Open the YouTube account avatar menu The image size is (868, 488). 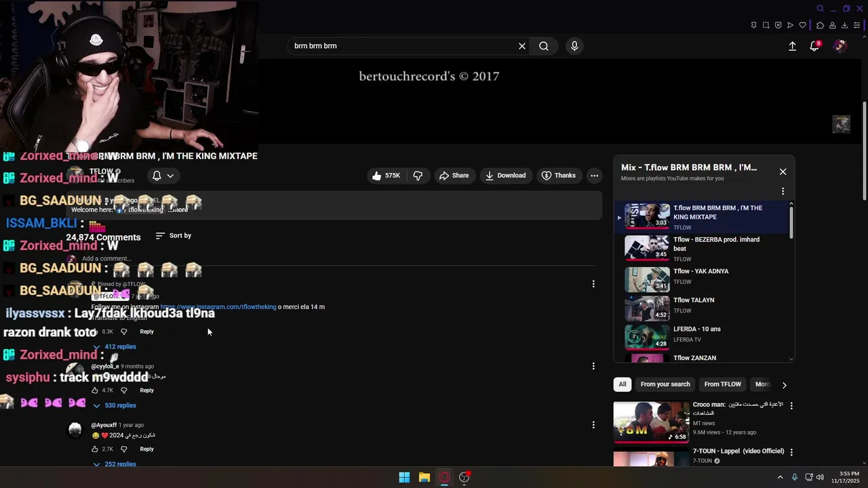tap(840, 46)
